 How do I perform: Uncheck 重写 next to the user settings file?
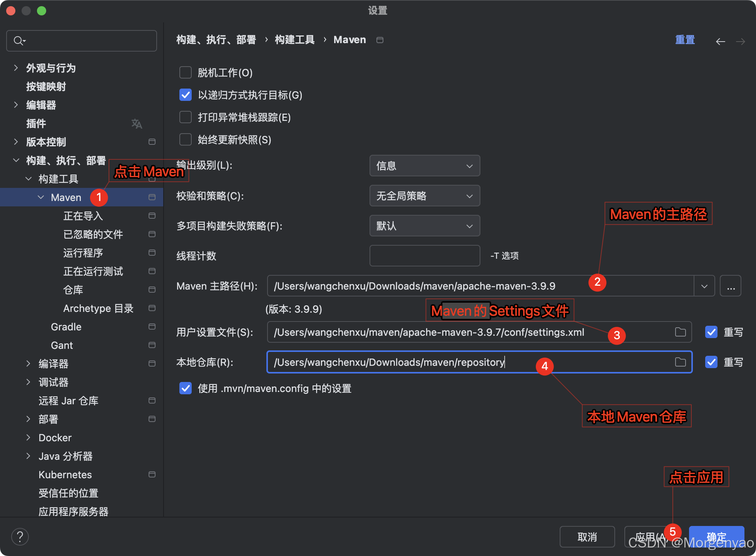click(x=711, y=332)
